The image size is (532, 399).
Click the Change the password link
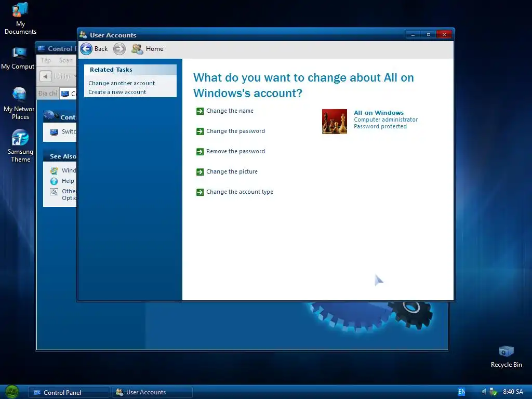[235, 131]
